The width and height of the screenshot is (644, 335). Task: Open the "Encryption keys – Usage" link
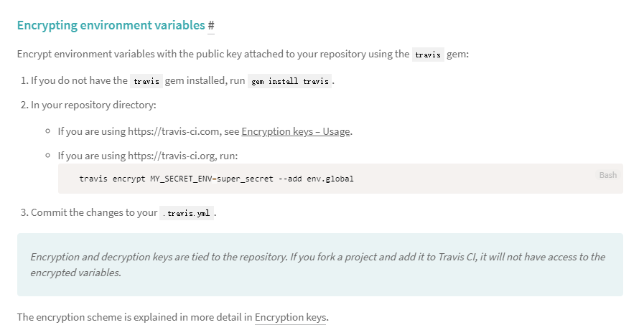pyautogui.click(x=297, y=132)
